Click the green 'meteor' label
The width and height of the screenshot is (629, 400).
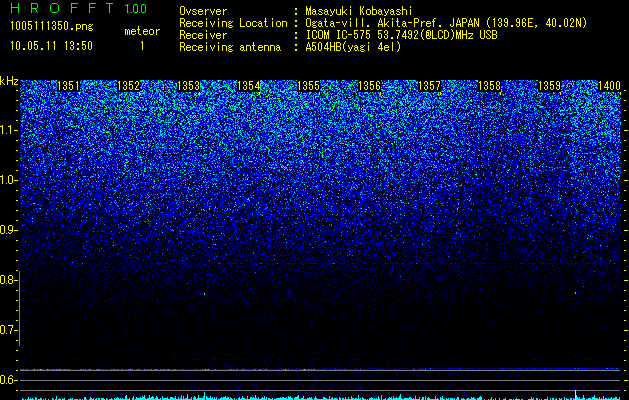coord(142,31)
